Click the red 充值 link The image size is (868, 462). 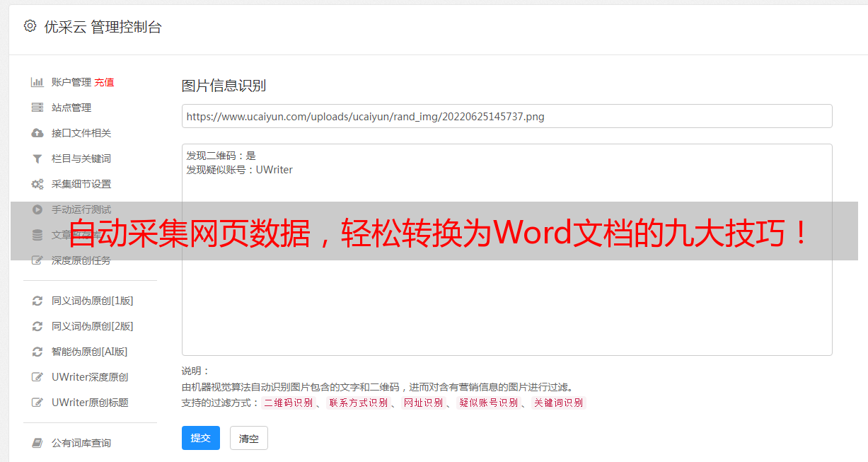coord(104,82)
